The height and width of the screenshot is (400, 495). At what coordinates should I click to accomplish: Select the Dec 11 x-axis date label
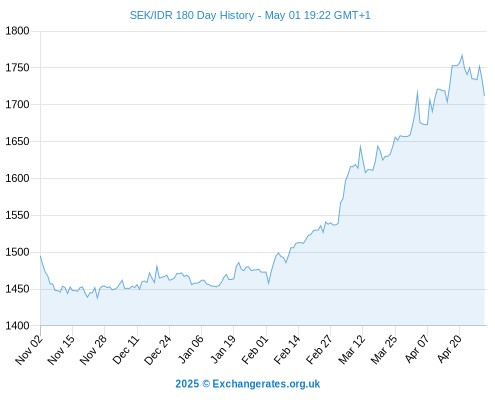pos(126,350)
